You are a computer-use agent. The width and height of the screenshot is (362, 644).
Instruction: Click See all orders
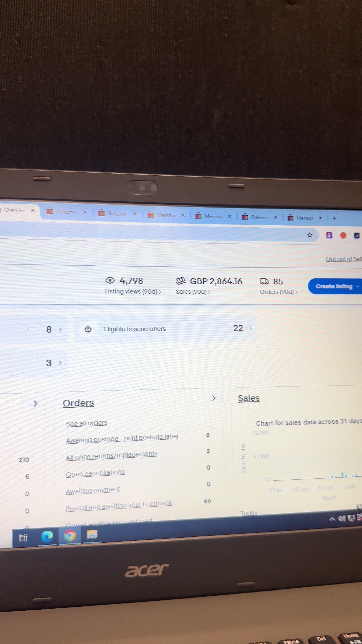[x=86, y=423]
